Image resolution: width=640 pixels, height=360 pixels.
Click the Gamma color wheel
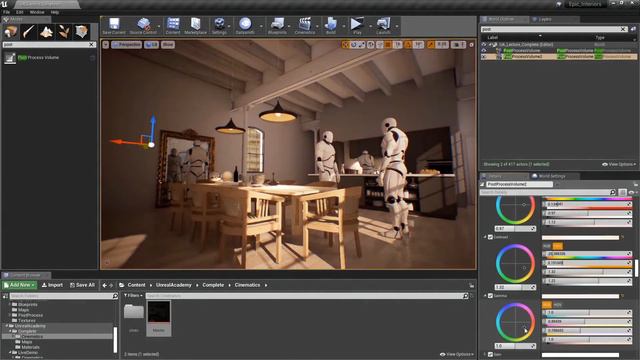[515, 322]
